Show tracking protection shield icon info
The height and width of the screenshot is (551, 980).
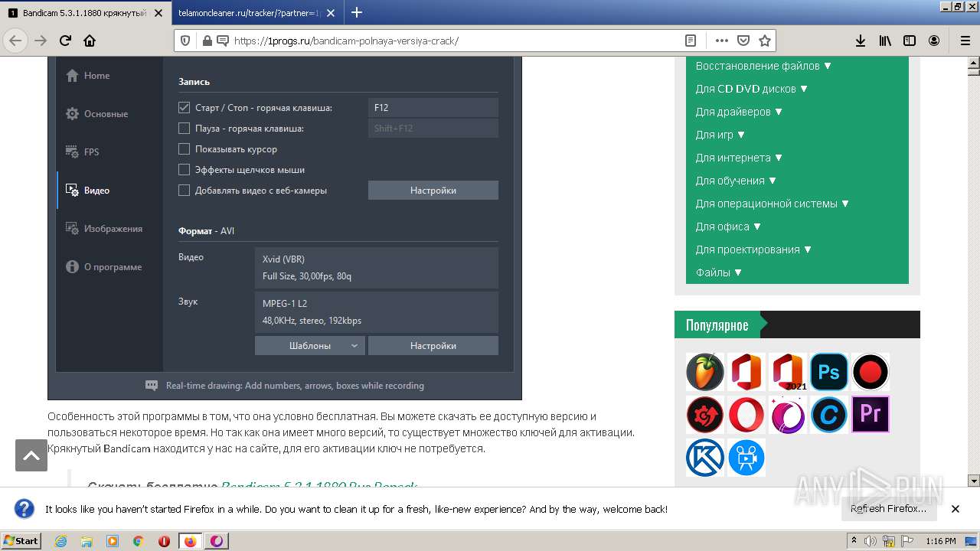(185, 41)
